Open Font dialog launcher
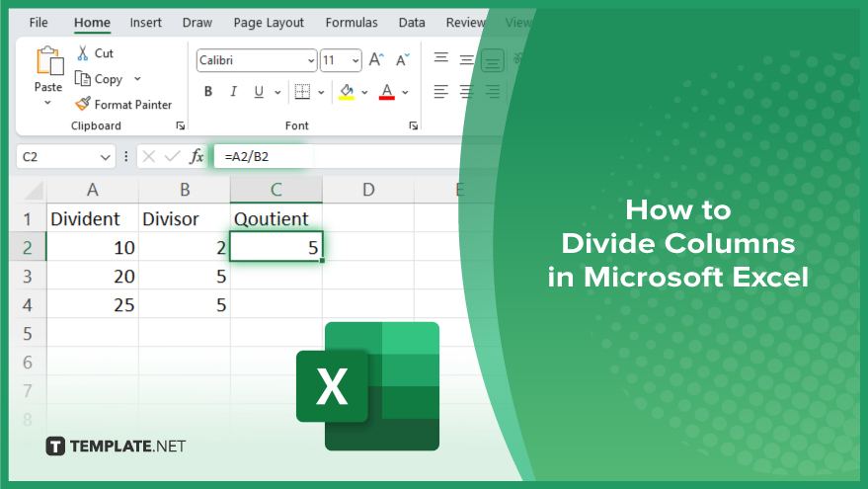Viewport: 868px width, 489px height. pos(414,125)
